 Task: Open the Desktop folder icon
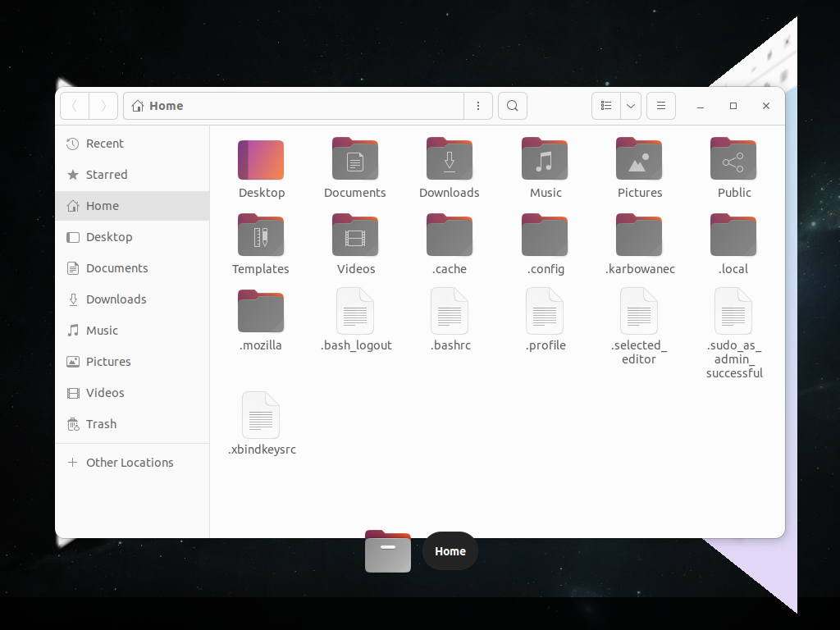[x=261, y=160]
